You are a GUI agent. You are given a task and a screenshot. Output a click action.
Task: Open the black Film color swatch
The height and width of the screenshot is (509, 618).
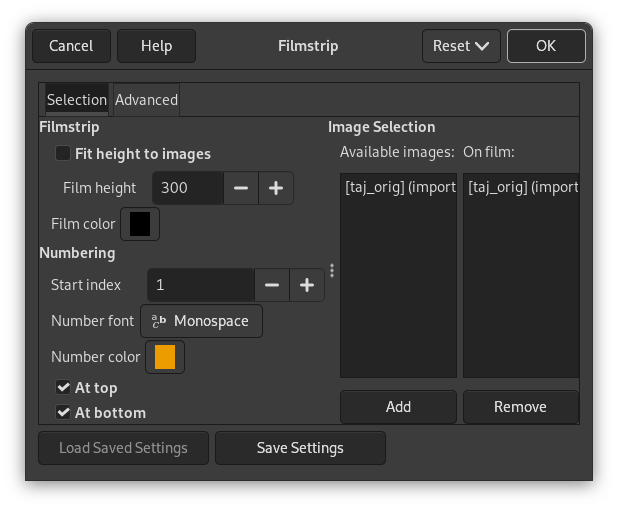pos(140,224)
